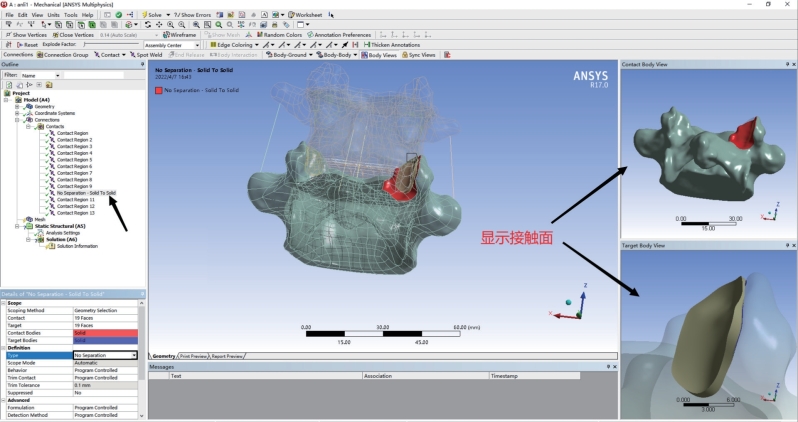Screen dimensions: 798x422
Task: Open the File menu
Action: click(9, 15)
